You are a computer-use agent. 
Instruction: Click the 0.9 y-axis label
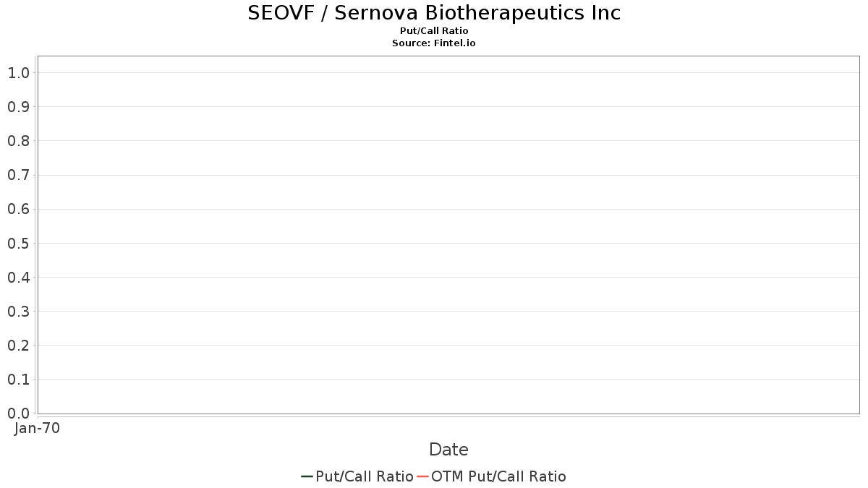pyautogui.click(x=18, y=107)
